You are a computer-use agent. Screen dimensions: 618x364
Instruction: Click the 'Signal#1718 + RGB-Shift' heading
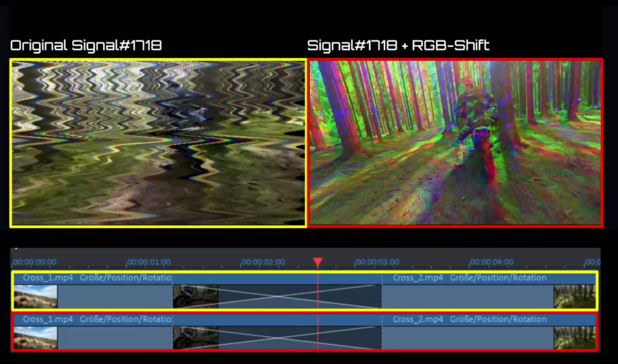click(398, 45)
